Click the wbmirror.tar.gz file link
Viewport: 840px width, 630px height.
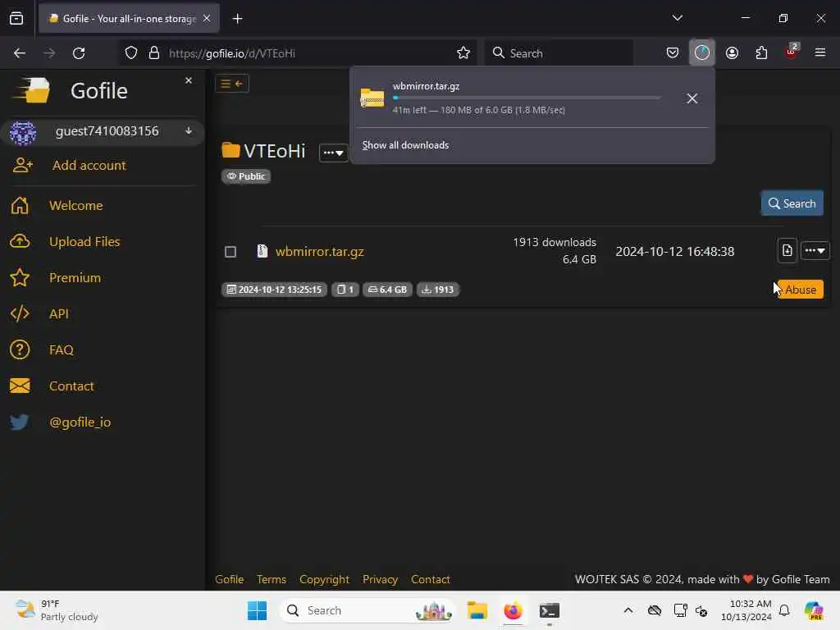319,251
